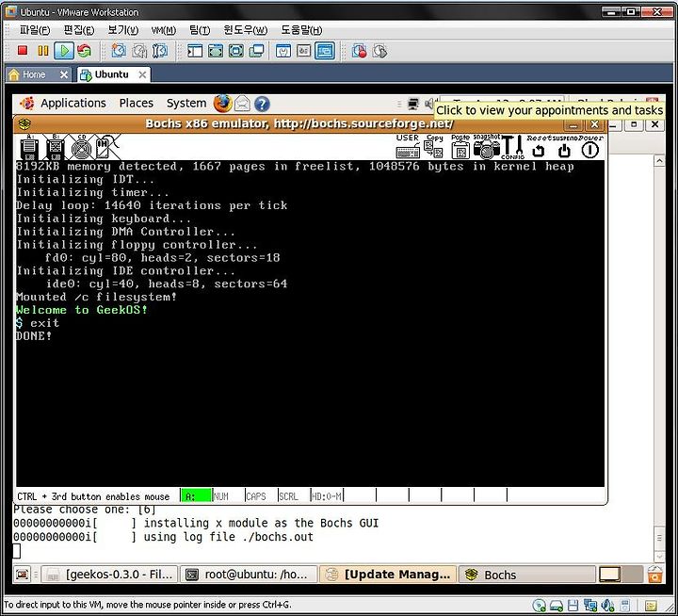Open the 윈도우(W) menu
Screen dimensions: 678x616
pyautogui.click(x=245, y=30)
